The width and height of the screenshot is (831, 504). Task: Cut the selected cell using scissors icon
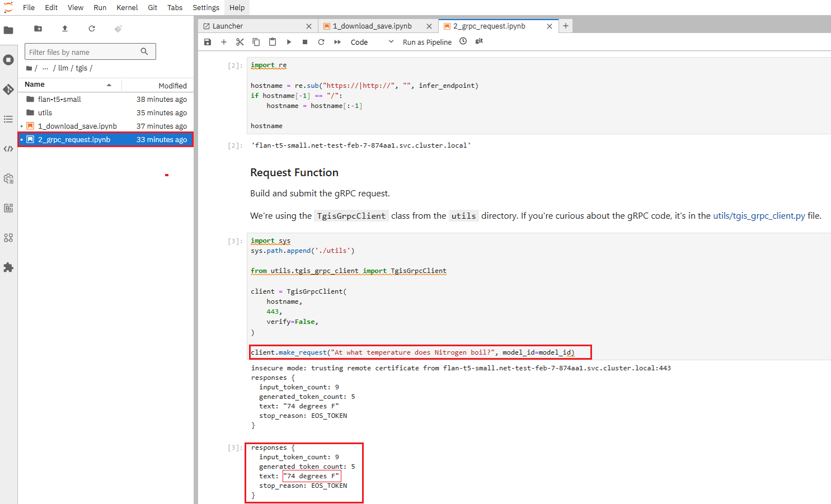coord(240,42)
